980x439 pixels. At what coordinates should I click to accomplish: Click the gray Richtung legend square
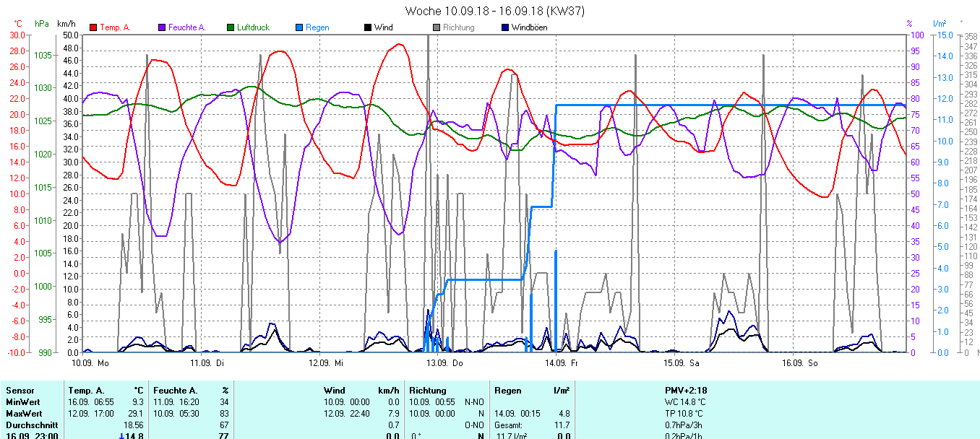point(437,27)
